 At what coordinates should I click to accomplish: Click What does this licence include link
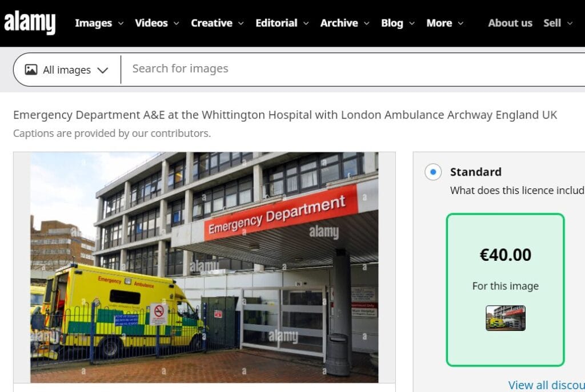(x=517, y=191)
